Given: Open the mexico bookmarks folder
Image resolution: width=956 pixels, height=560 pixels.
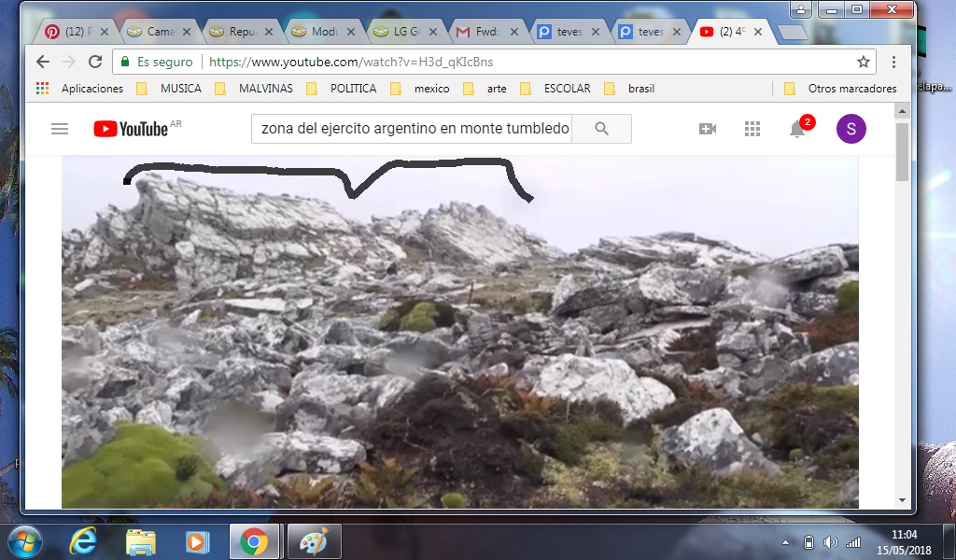Looking at the screenshot, I should pyautogui.click(x=420, y=89).
